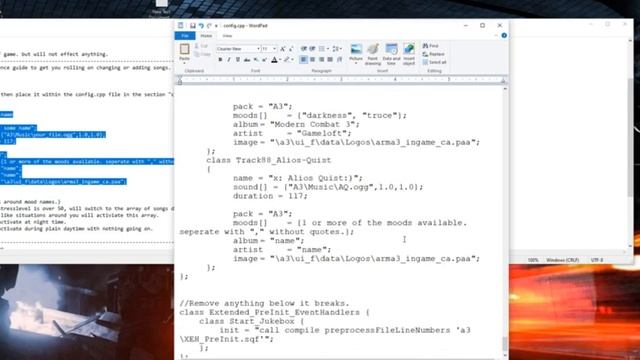Click the 'class Track88_Alios-Quist' line
Screen dimensions: 640x360
tap(269, 160)
